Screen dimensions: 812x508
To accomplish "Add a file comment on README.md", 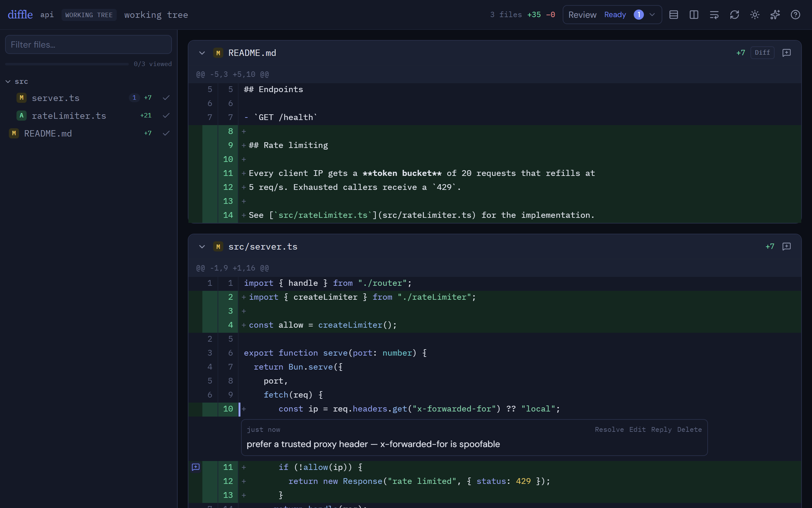I will click(x=787, y=53).
